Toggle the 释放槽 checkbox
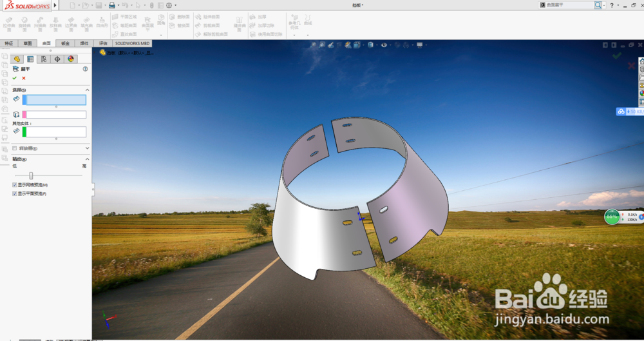The width and height of the screenshot is (644, 341). [15, 148]
